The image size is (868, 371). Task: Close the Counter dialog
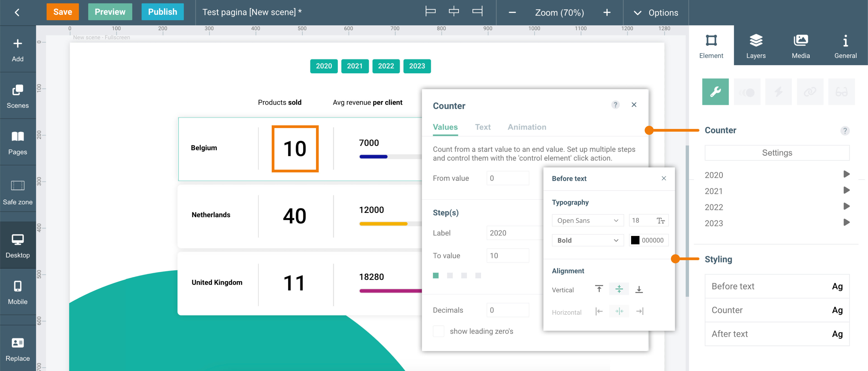[633, 105]
